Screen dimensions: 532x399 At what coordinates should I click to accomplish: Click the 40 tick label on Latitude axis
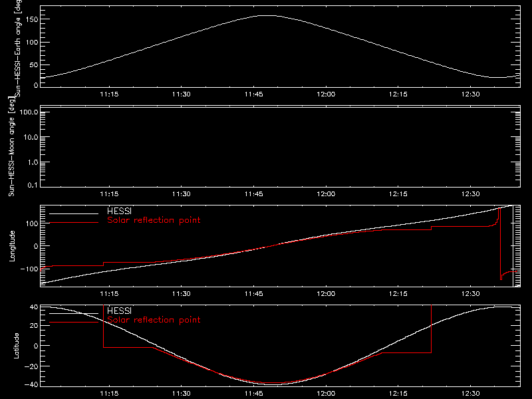pyautogui.click(x=34, y=307)
